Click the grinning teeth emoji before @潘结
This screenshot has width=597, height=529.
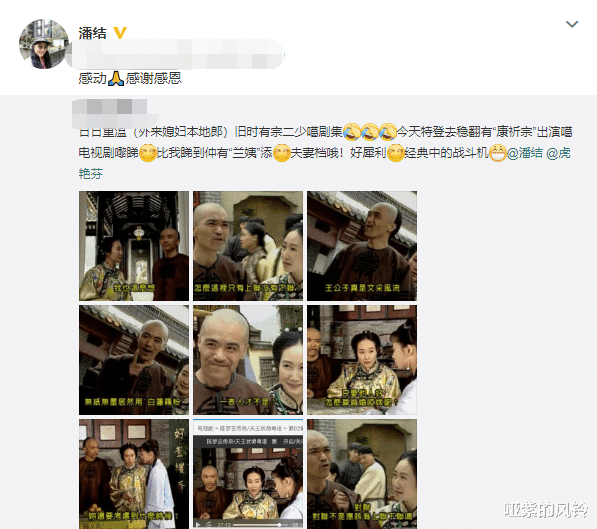pos(497,153)
